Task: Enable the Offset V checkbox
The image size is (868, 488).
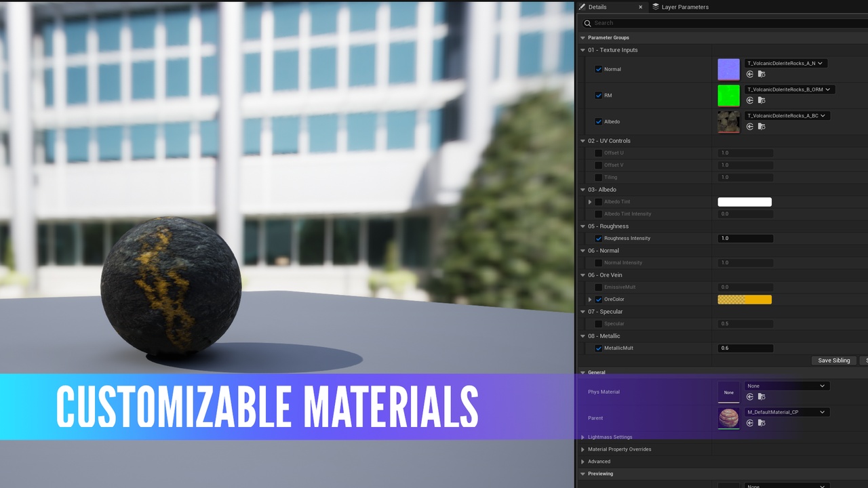Action: tap(599, 165)
